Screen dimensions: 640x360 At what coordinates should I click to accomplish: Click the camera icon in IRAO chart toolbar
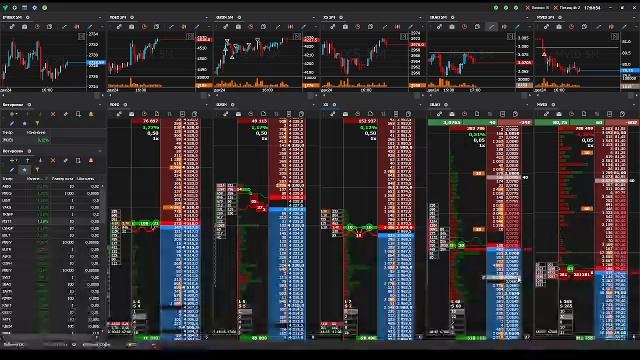(x=452, y=27)
